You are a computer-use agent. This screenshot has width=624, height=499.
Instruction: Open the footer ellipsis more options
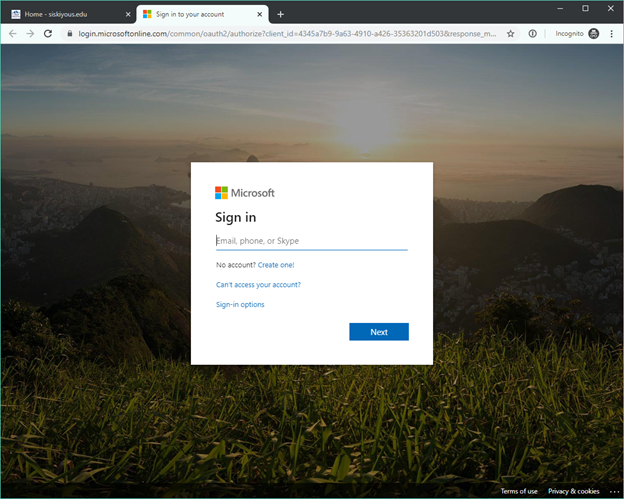point(614,491)
